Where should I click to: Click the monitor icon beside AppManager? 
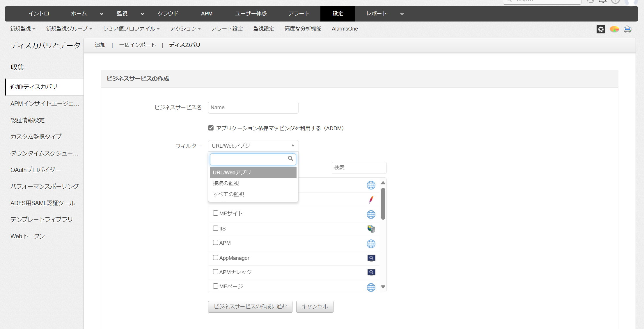tap(371, 258)
